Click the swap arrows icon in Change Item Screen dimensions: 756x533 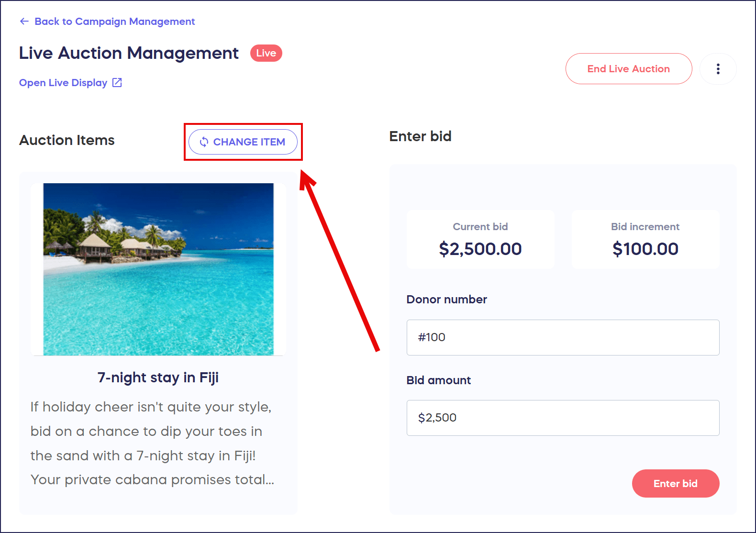pyautogui.click(x=204, y=142)
